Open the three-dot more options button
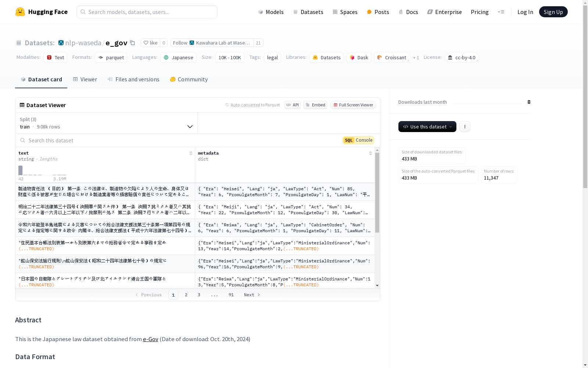 tap(465, 127)
